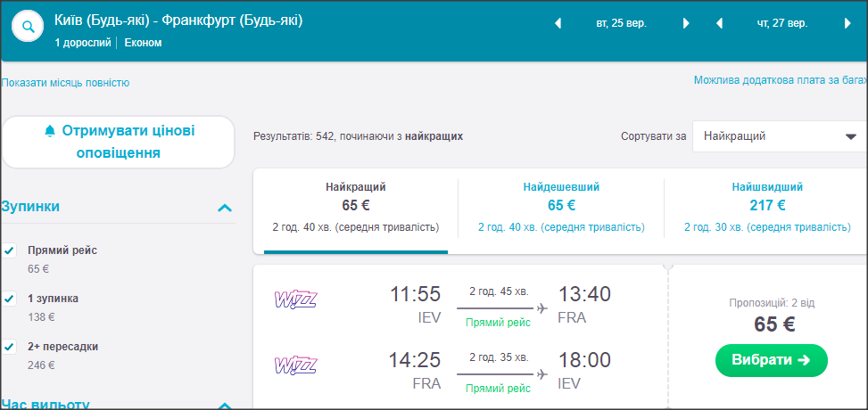This screenshot has width=868, height=410.
Task: Toggle the 1 зупинка checkbox
Action: [10, 299]
